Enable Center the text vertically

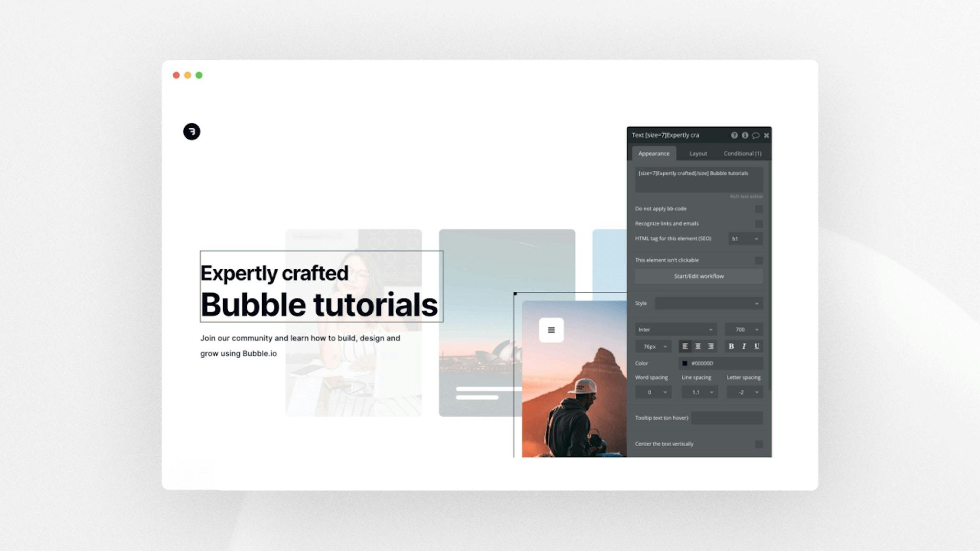pyautogui.click(x=758, y=444)
